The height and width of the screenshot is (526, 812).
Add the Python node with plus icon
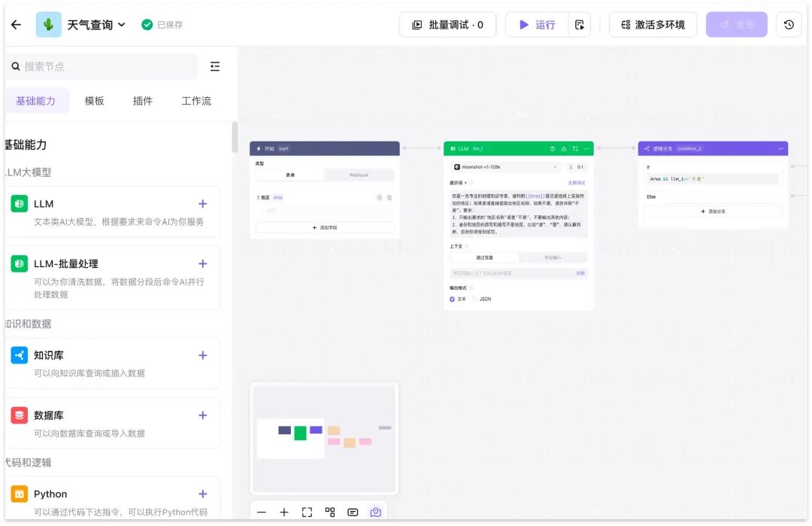[x=203, y=494]
